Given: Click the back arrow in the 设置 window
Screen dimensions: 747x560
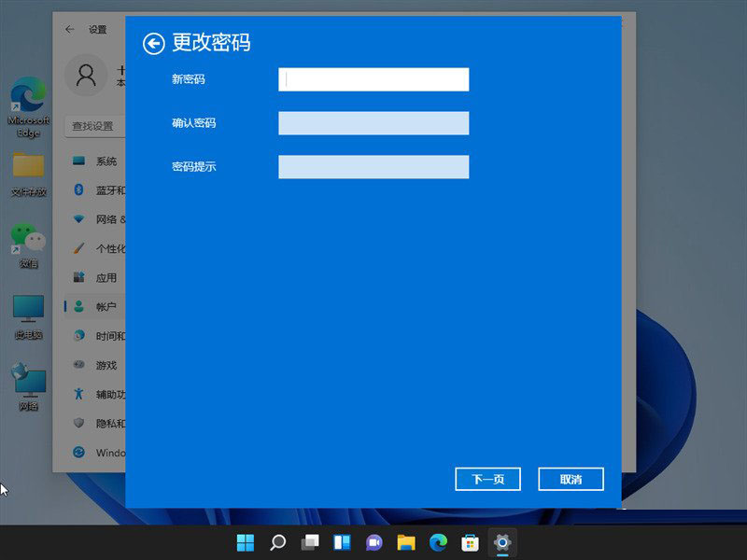Looking at the screenshot, I should [69, 30].
